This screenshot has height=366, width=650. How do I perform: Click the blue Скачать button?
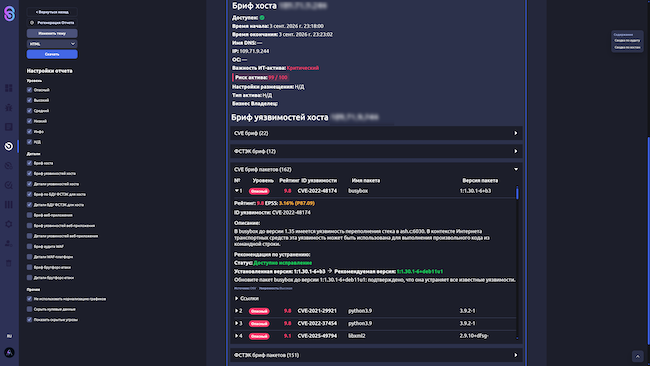52,54
